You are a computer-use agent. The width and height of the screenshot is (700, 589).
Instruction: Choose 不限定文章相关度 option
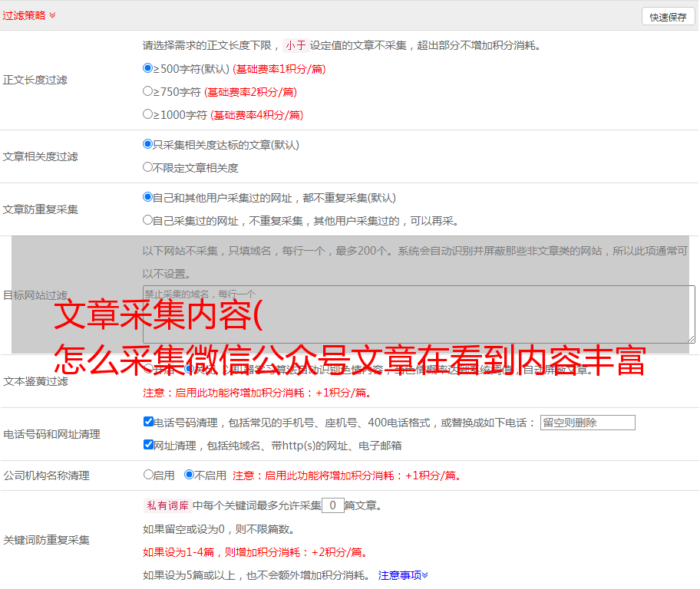[x=148, y=167]
